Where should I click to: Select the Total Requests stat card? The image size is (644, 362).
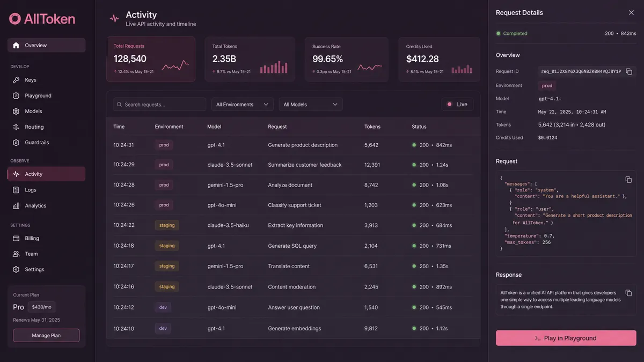[x=151, y=59]
